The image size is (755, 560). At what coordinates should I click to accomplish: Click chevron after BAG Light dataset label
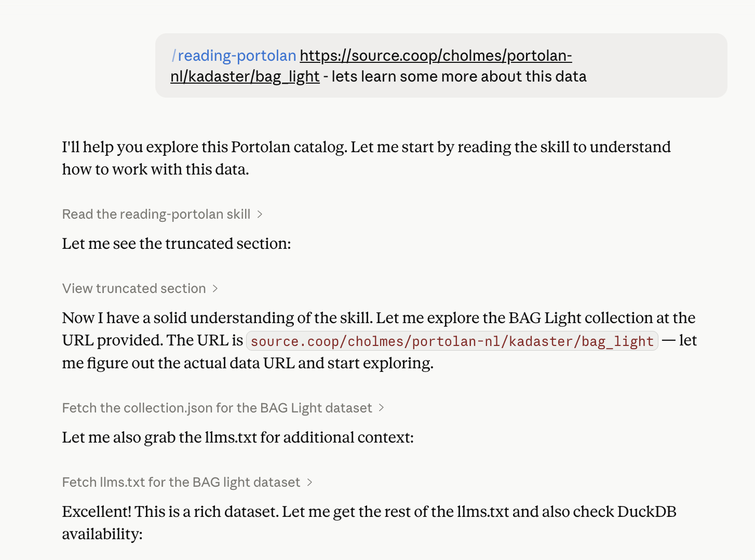(x=381, y=408)
